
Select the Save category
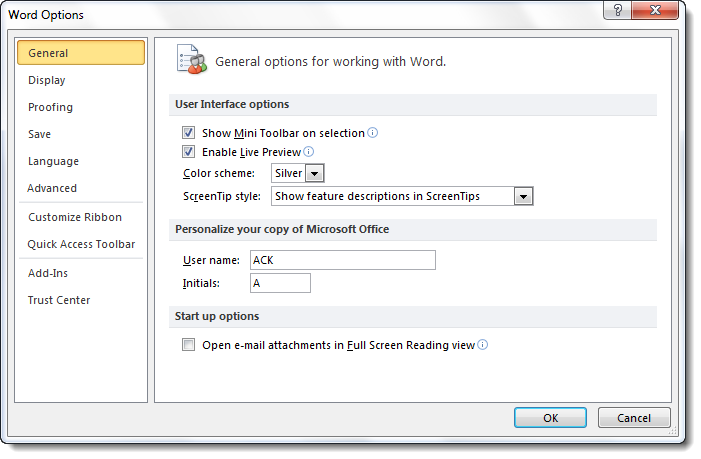[x=40, y=134]
